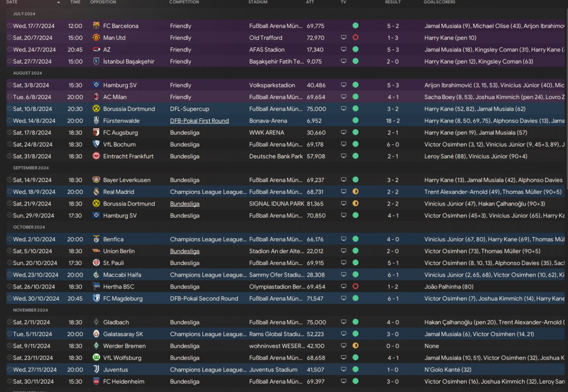Click the red loss indicator for Hertha BSC

355,286
